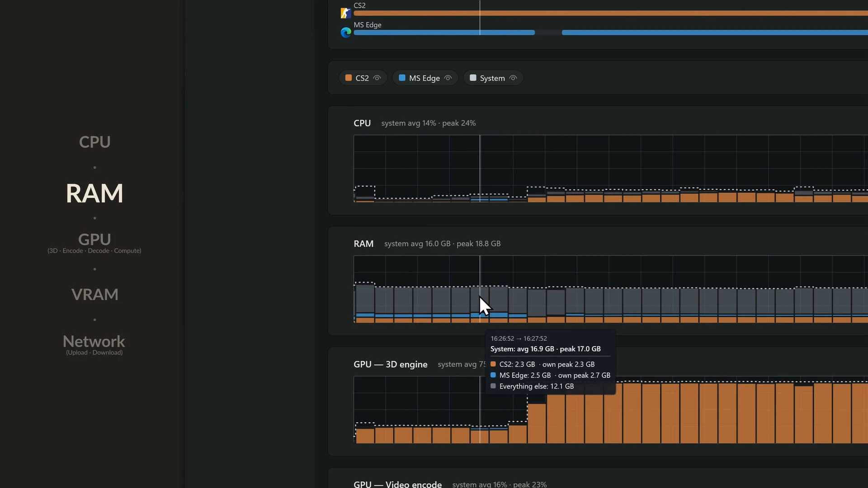The width and height of the screenshot is (868, 488).
Task: Click the 'GPU — 3D engine' chart title
Action: pos(391,365)
